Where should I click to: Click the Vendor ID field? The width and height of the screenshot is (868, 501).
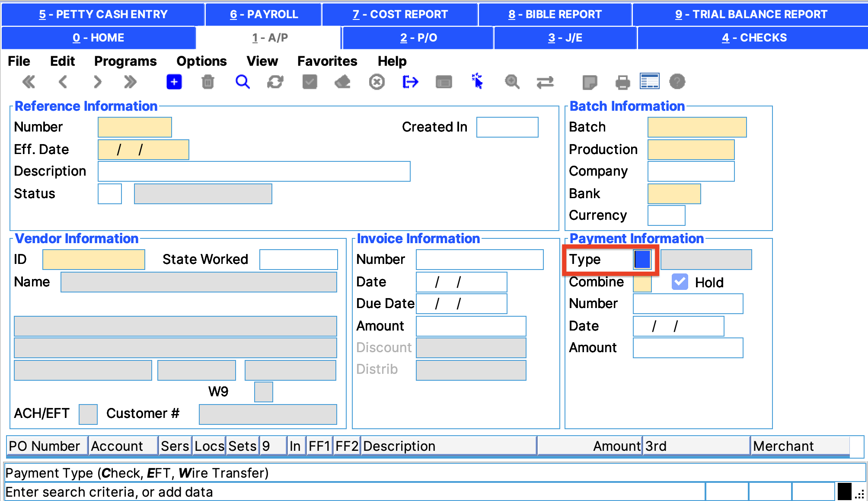pyautogui.click(x=94, y=260)
